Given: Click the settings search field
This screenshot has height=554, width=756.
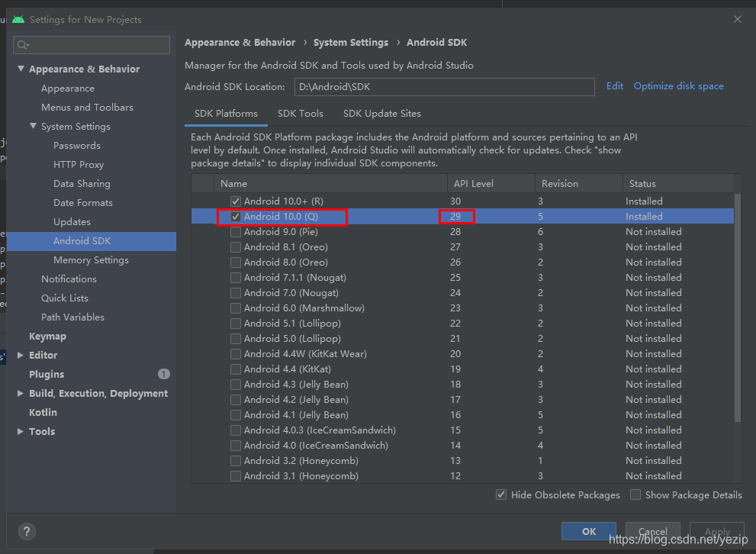Looking at the screenshot, I should coord(92,45).
